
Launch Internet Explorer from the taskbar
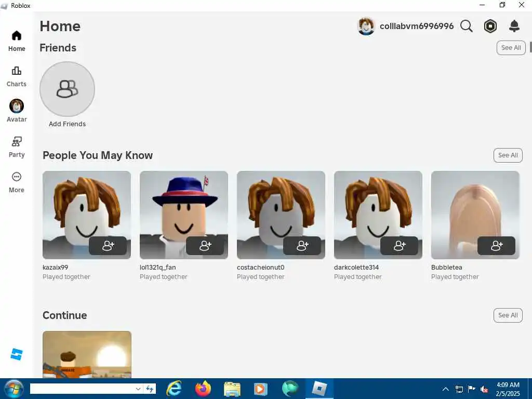tap(174, 389)
